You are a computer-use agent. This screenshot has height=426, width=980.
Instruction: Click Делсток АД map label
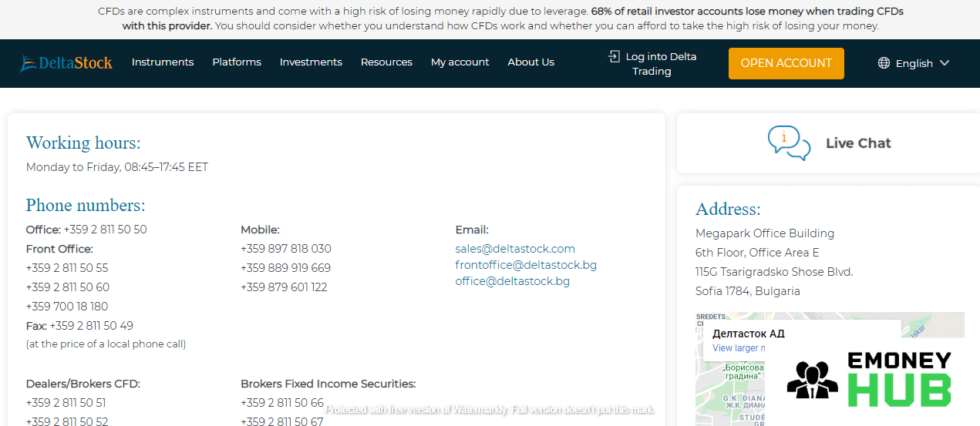tap(749, 334)
